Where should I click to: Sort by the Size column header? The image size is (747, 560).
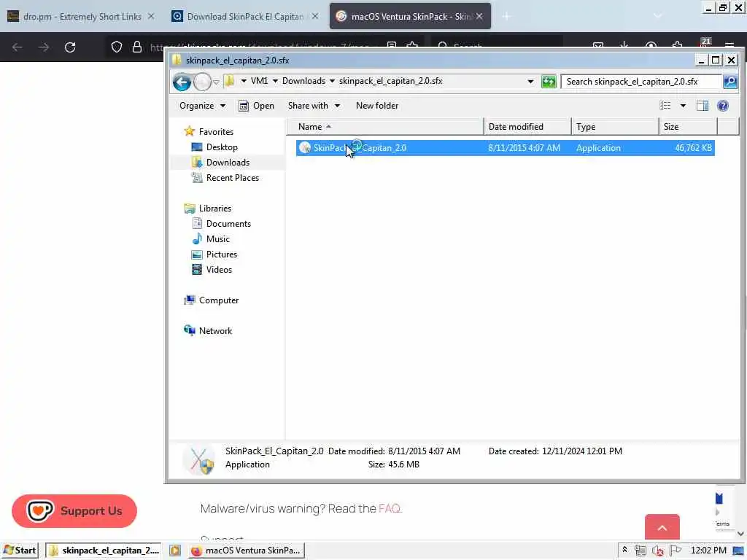coord(688,127)
